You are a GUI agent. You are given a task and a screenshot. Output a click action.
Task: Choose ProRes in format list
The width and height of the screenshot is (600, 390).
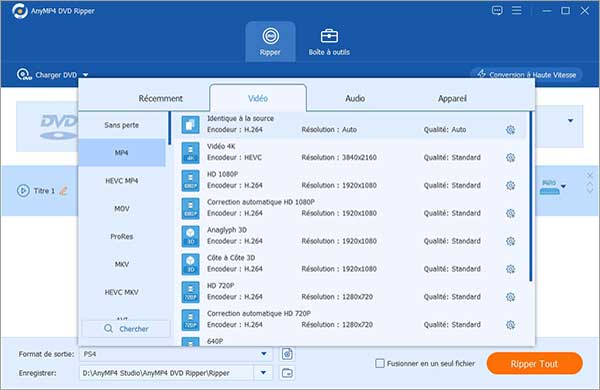pyautogui.click(x=122, y=237)
